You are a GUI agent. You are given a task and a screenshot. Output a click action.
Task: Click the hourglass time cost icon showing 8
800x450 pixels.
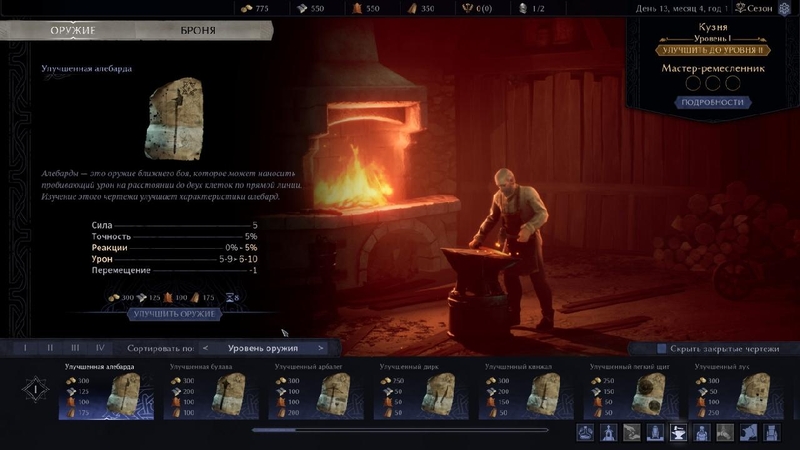(x=229, y=297)
